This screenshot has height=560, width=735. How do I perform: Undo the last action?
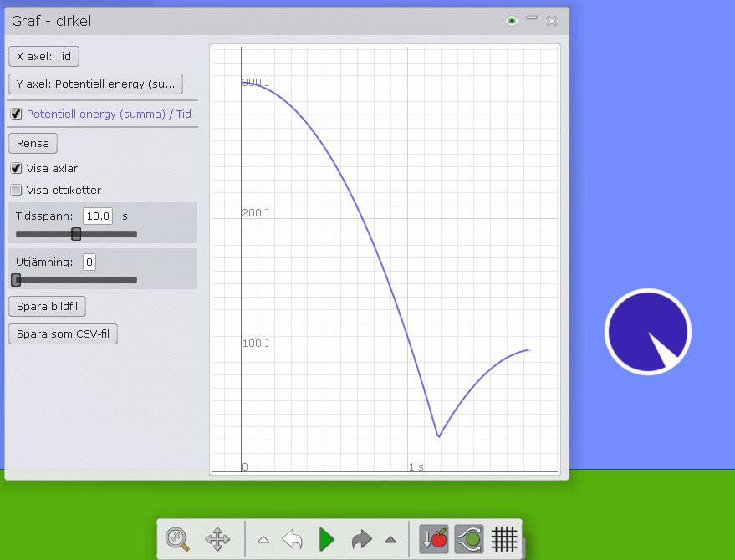click(292, 539)
